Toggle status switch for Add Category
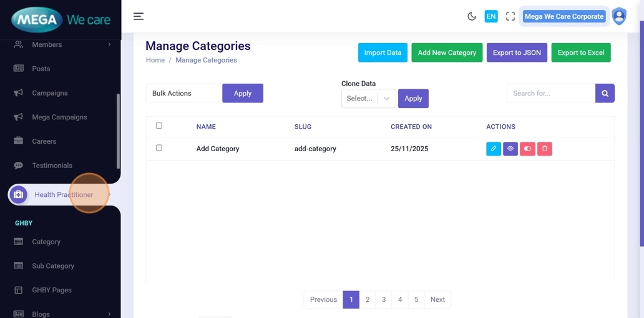 click(x=527, y=149)
